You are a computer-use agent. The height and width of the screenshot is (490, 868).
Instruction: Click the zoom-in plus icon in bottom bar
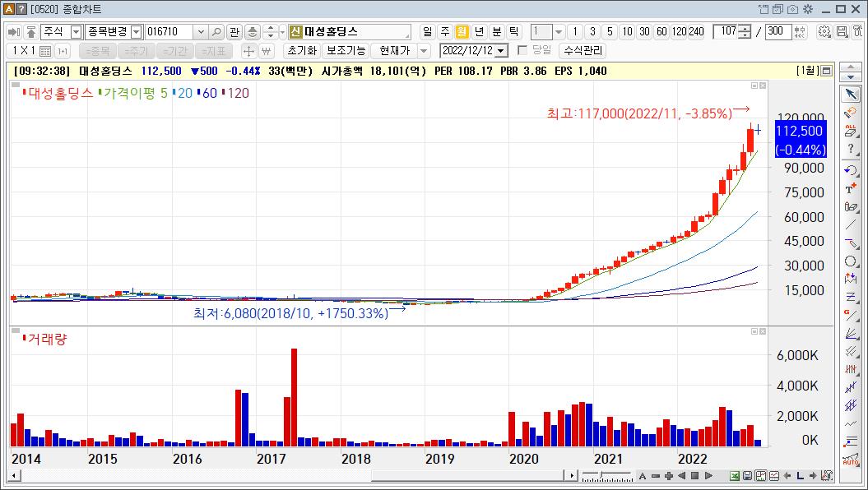point(669,476)
